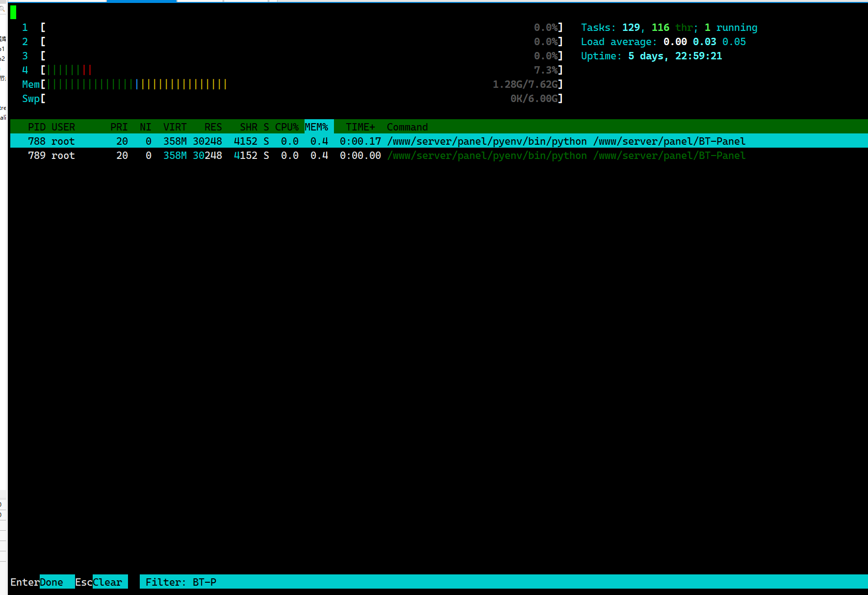This screenshot has height=595, width=868.
Task: Click the Uptime 5 days text
Action: [652, 56]
